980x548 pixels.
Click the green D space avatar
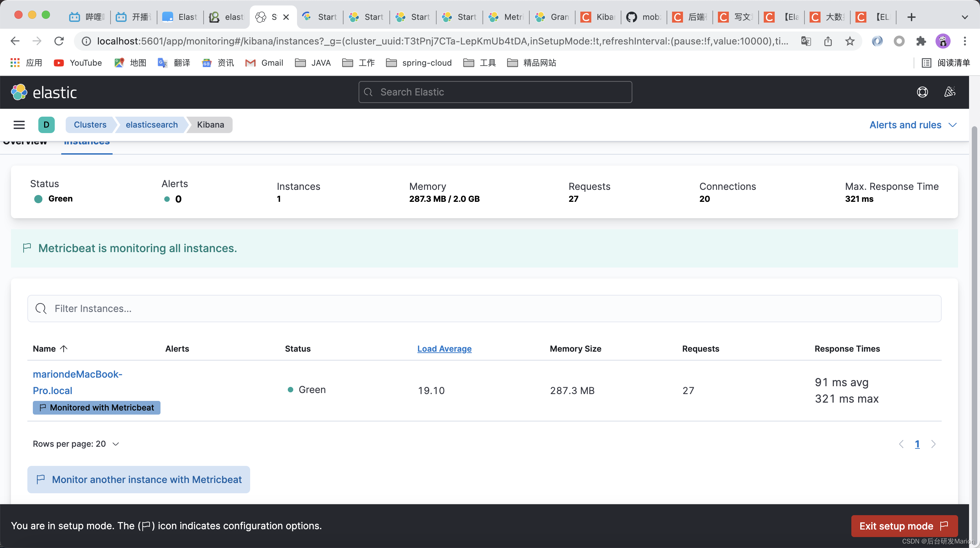[x=47, y=125]
